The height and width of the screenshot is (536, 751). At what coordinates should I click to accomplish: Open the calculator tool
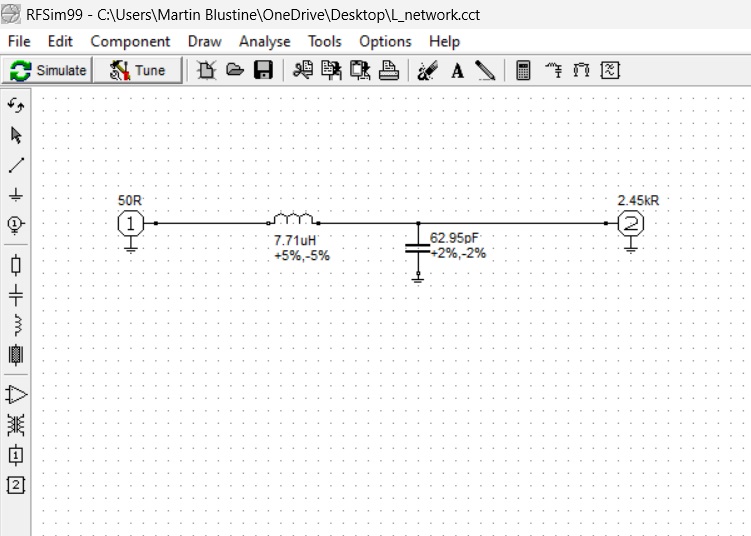click(x=523, y=70)
